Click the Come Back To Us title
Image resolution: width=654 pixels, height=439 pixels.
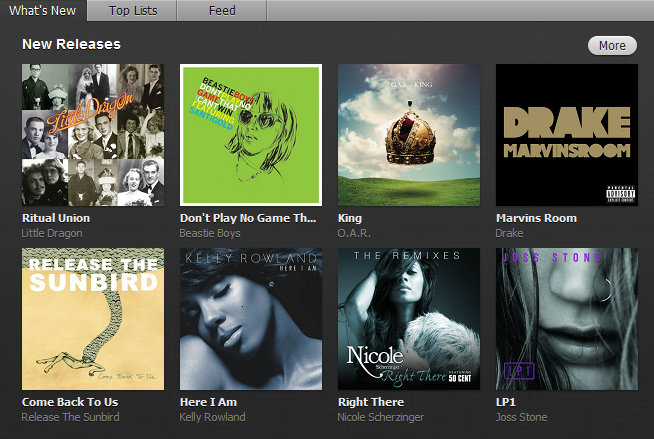click(70, 402)
